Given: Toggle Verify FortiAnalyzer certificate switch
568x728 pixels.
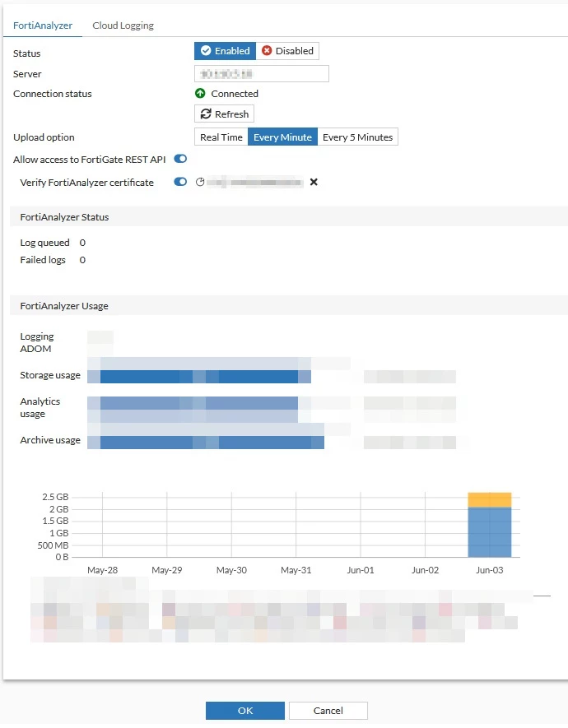Looking at the screenshot, I should pos(180,182).
